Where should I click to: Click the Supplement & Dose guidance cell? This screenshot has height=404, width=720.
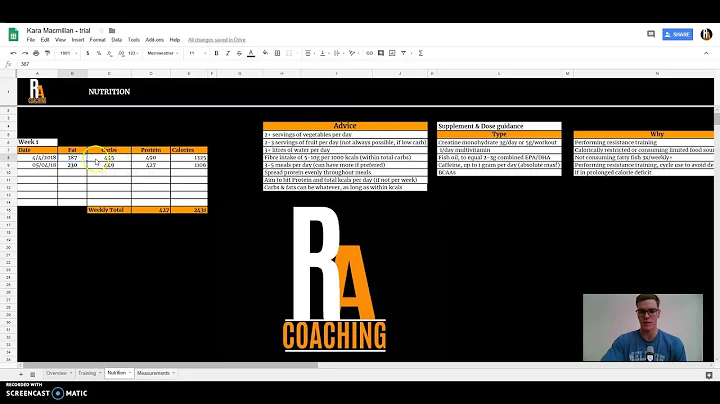[x=499, y=126]
